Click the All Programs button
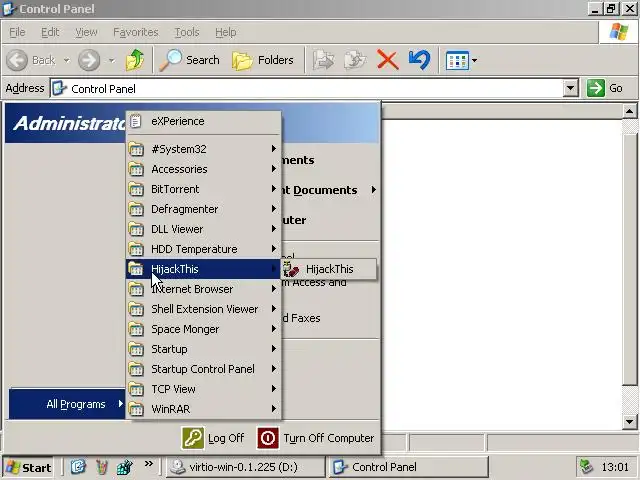 (67, 404)
